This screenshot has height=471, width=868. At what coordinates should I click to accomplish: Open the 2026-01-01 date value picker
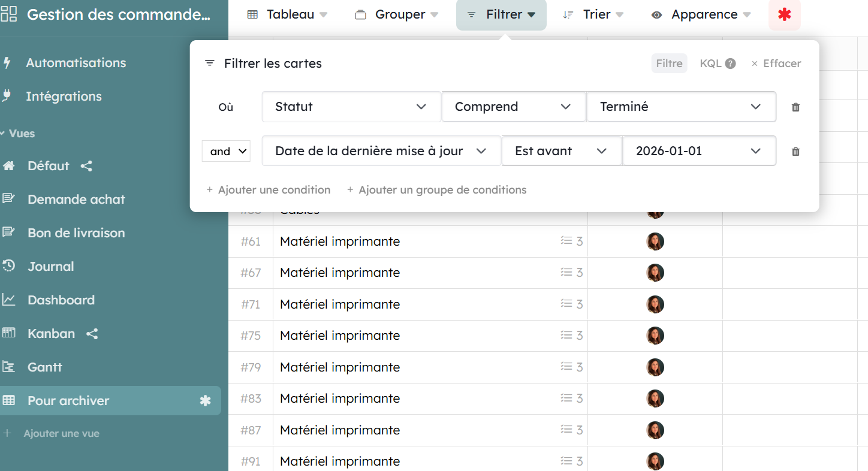coord(698,151)
